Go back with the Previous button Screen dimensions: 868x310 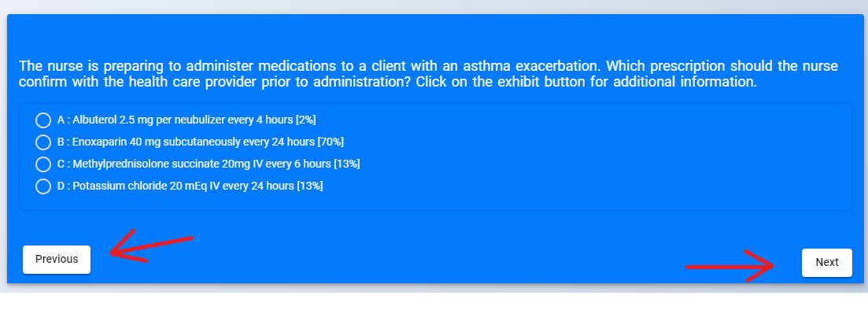point(57,259)
